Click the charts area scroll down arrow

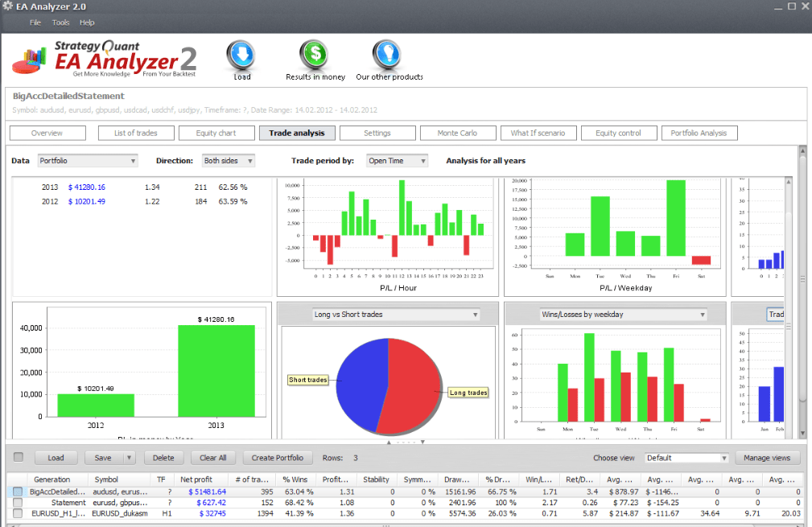point(802,434)
